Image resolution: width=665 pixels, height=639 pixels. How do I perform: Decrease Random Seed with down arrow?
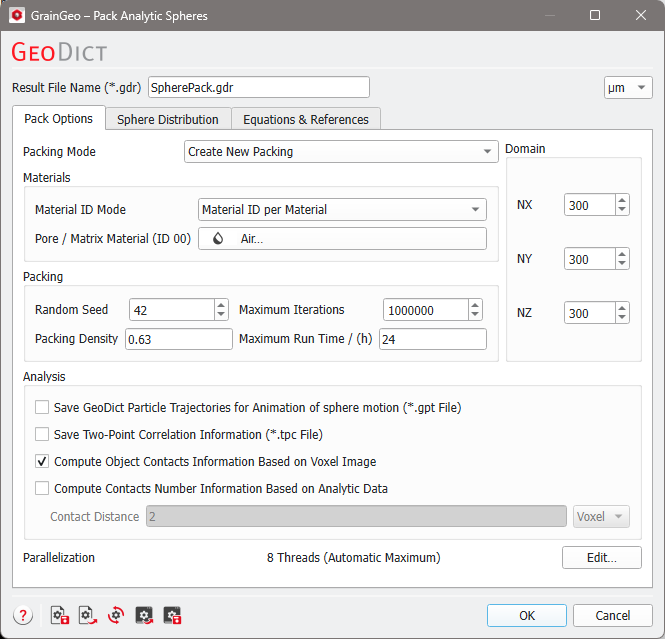point(221,315)
